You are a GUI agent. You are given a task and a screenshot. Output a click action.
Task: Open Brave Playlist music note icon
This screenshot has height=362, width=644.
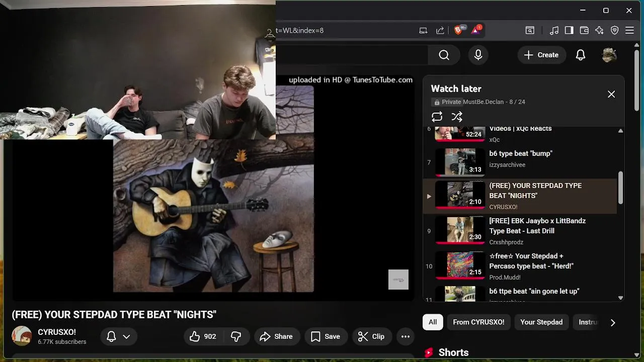click(554, 30)
